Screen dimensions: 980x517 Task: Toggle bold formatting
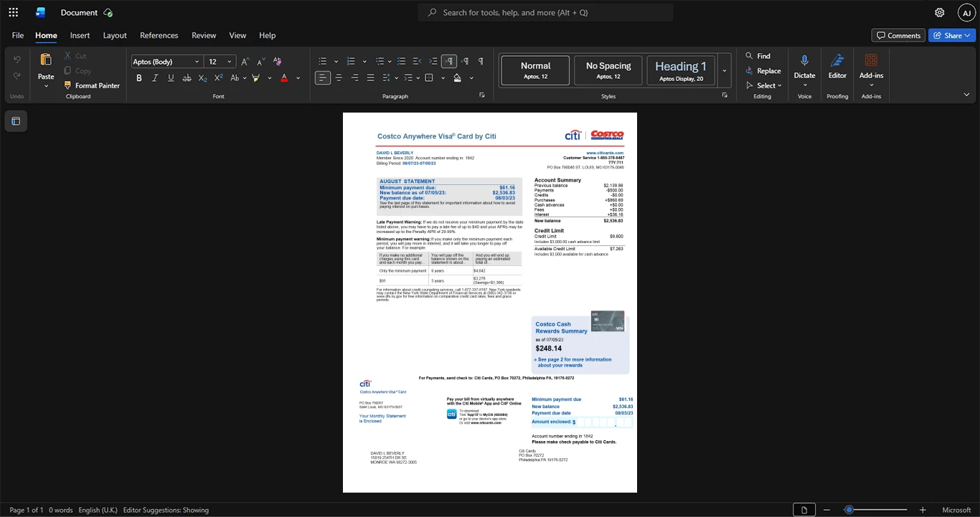(x=139, y=77)
